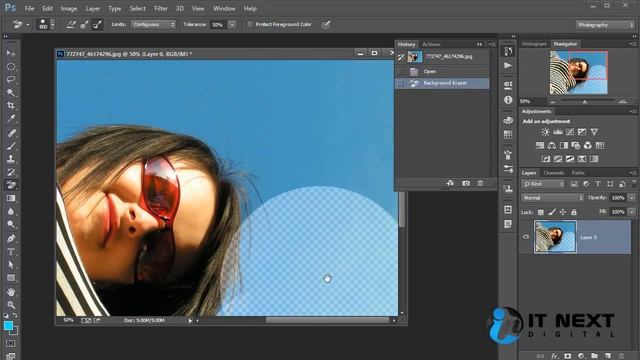Viewport: 640px width, 360px height.
Task: Click the Sampling Background Swatch icon
Action: (97, 24)
